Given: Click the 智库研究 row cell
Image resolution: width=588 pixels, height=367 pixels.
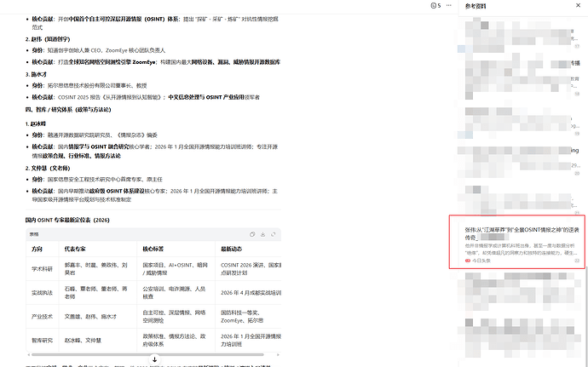Looking at the screenshot, I should tap(42, 341).
